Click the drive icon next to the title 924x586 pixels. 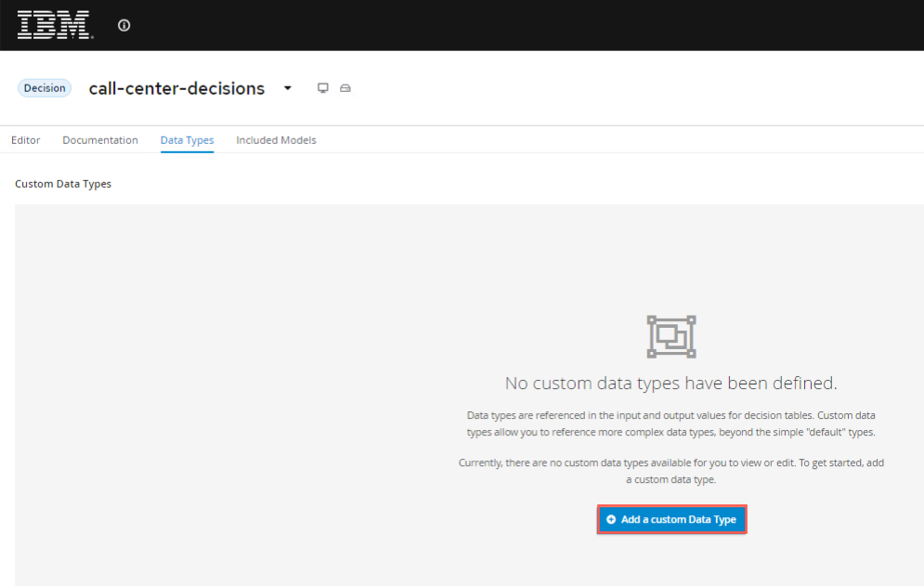(345, 88)
